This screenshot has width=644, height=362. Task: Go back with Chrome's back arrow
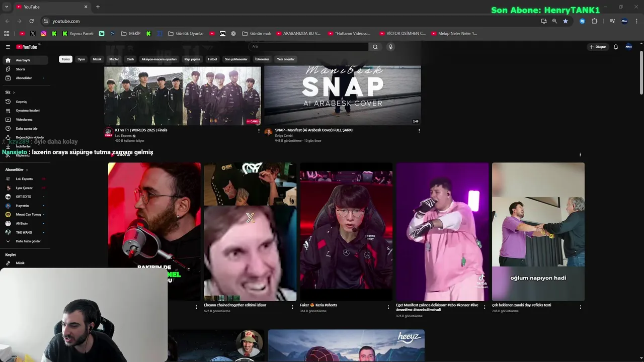(x=7, y=21)
